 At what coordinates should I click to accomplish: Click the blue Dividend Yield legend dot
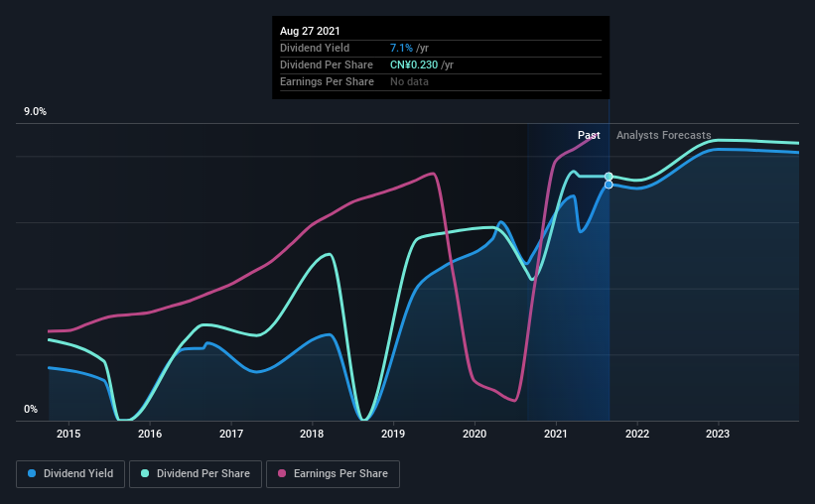click(32, 473)
